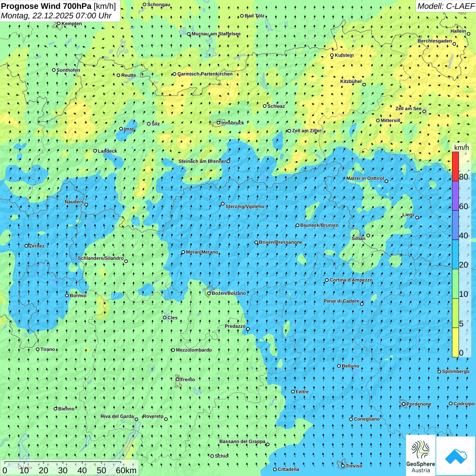Click the Tirano city label
Screen dimensions: 476x476
48,349
